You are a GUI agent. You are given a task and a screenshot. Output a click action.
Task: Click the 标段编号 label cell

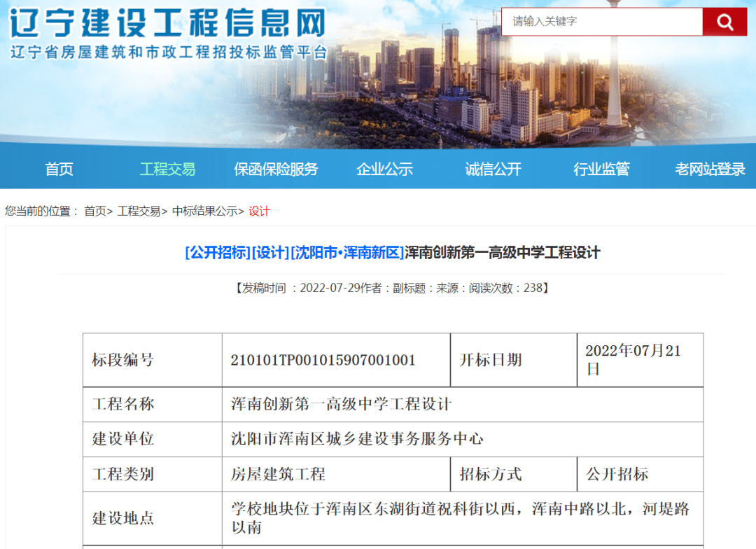pos(153,360)
